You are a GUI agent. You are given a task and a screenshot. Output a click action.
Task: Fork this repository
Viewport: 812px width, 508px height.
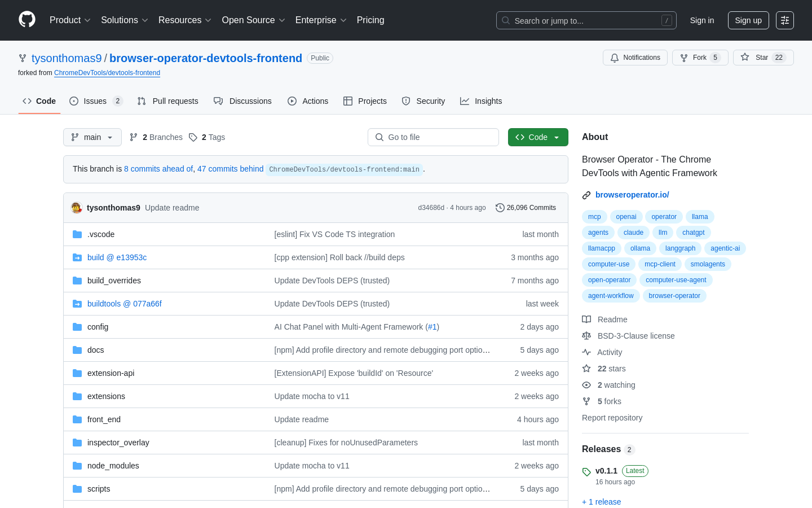pyautogui.click(x=700, y=58)
